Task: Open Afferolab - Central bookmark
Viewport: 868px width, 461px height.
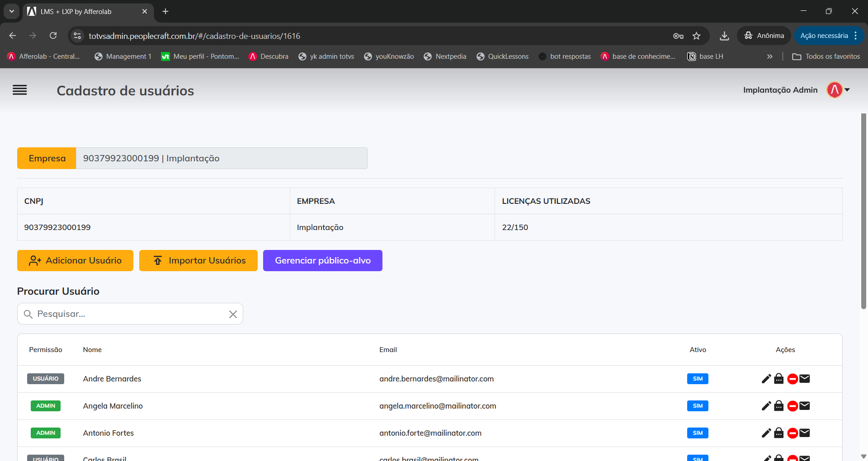Action: tap(44, 56)
